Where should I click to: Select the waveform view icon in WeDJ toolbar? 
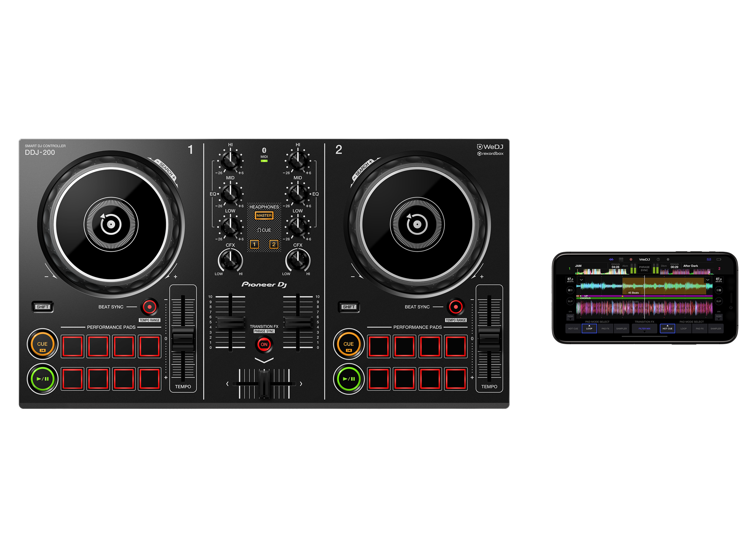coord(611,259)
